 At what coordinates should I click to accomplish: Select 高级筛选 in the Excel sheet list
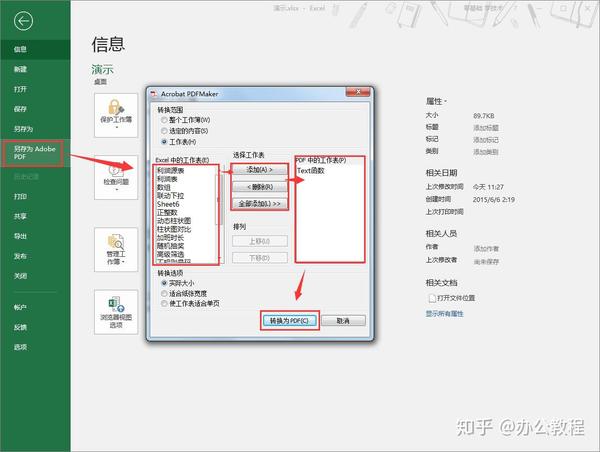click(170, 255)
